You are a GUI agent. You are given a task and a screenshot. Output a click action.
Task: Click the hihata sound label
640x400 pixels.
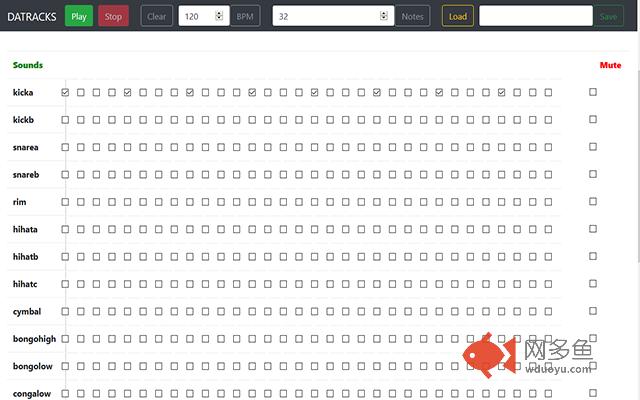point(25,229)
